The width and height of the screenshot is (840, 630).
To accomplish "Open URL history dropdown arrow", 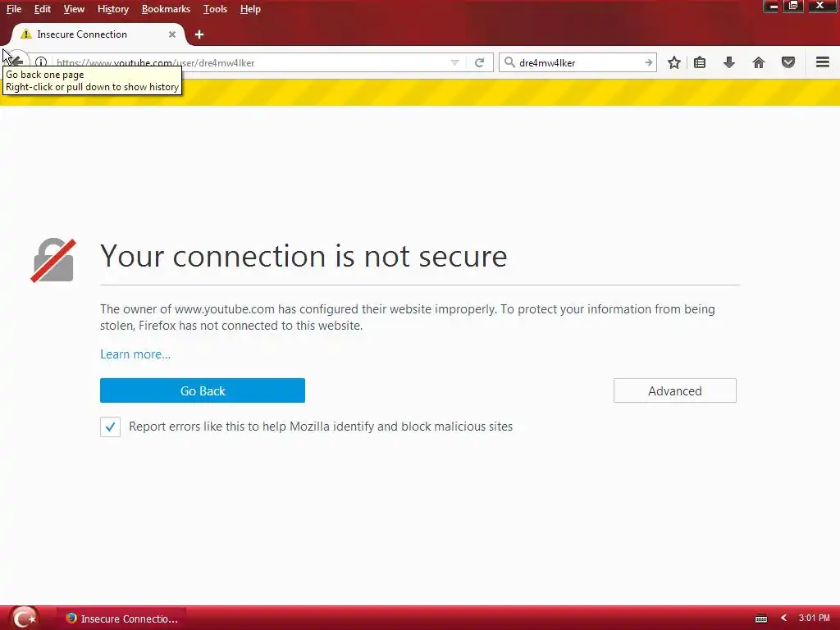I will pyautogui.click(x=454, y=62).
